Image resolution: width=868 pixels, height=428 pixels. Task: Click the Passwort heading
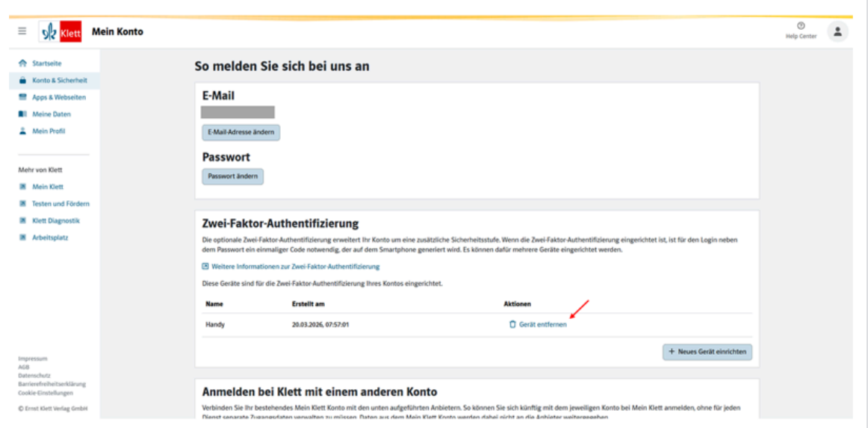point(226,157)
